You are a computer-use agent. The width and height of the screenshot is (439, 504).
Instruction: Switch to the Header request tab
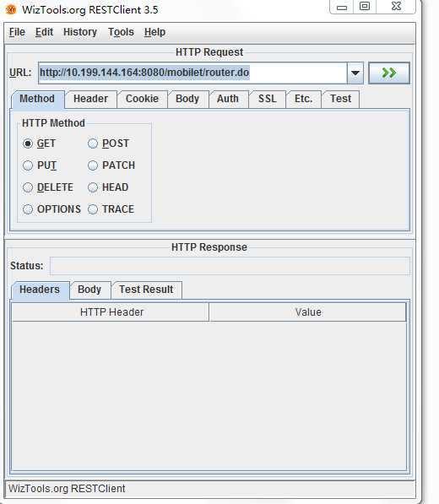[x=90, y=99]
